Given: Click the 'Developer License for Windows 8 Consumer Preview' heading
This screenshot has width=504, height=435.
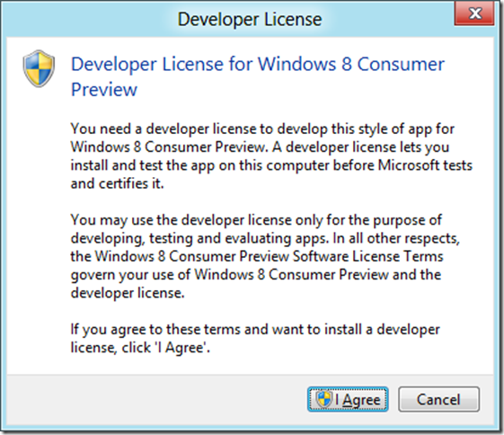Looking at the screenshot, I should coord(258,76).
